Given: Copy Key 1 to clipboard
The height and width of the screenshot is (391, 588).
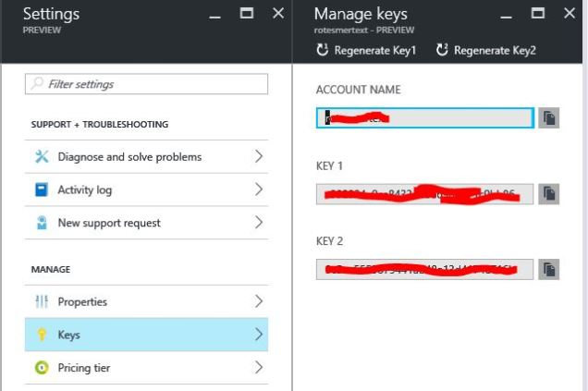Looking at the screenshot, I should [x=549, y=194].
